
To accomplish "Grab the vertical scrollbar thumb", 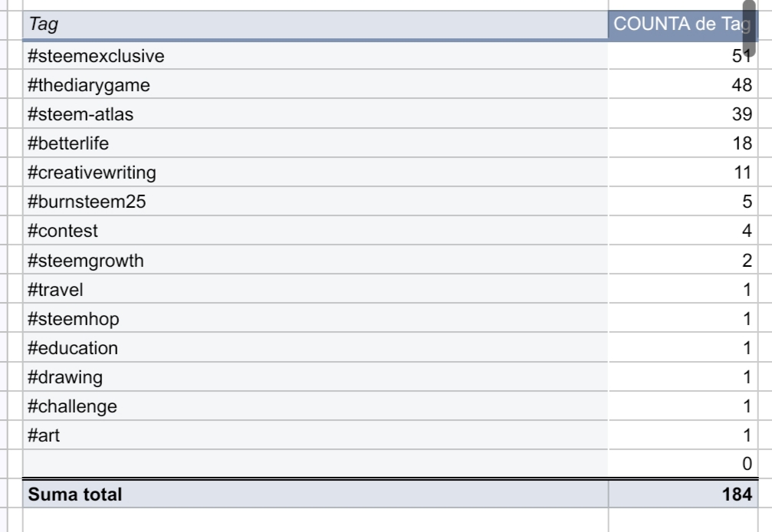I will point(750,27).
